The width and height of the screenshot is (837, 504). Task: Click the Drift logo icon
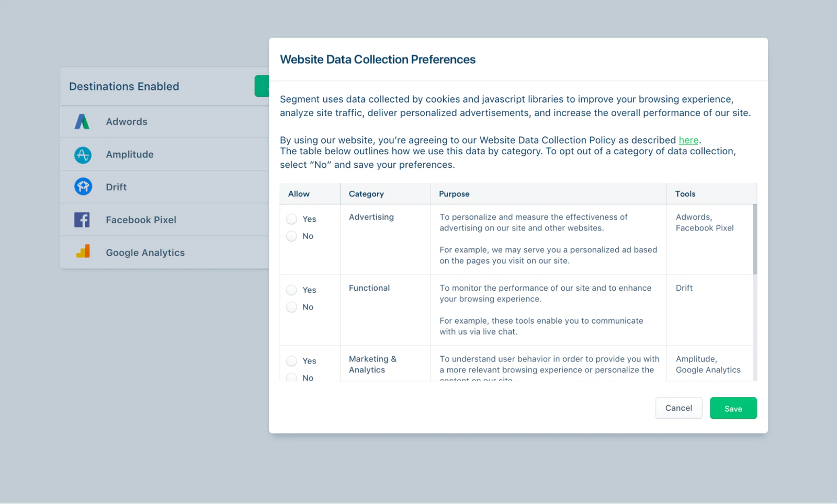point(83,187)
